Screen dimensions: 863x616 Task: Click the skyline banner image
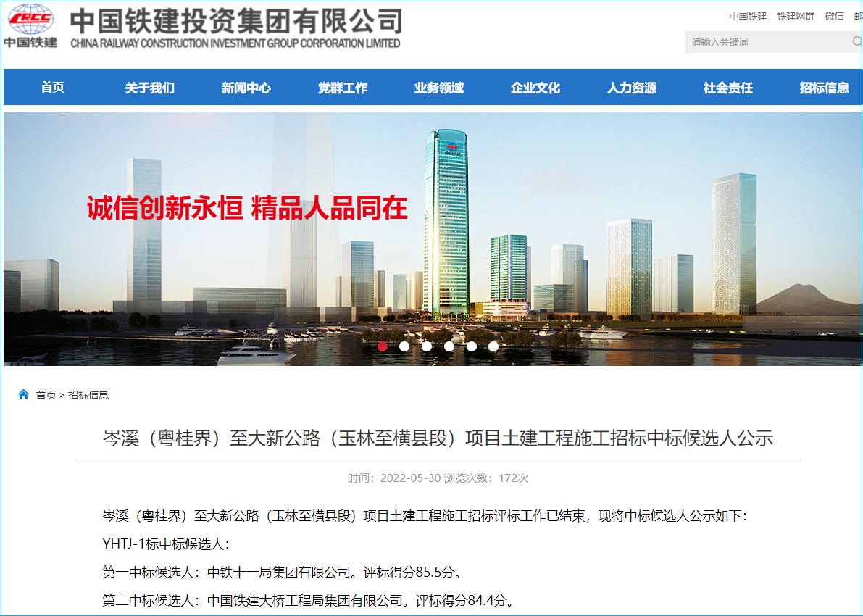pyautogui.click(x=616, y=217)
